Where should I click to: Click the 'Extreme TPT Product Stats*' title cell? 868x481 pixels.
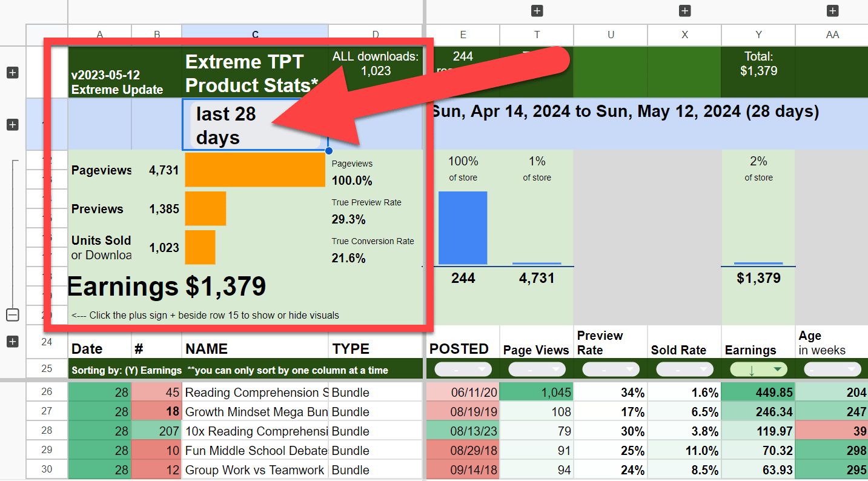click(255, 73)
